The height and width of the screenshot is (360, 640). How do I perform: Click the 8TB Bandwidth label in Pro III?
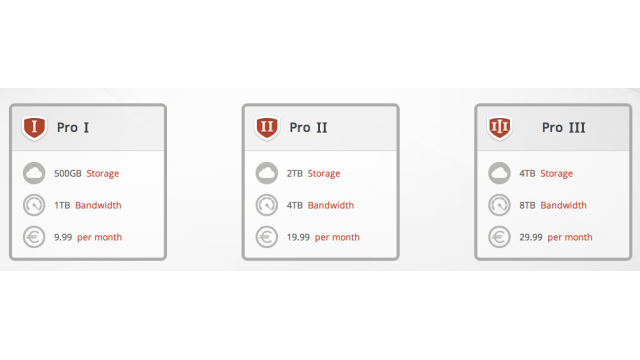pos(553,205)
